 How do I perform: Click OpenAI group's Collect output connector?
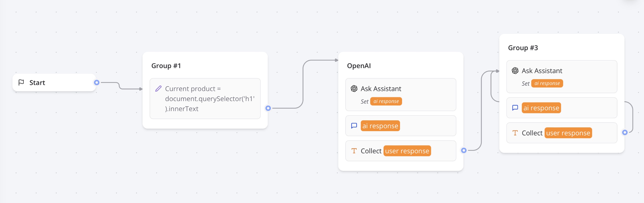tap(464, 150)
